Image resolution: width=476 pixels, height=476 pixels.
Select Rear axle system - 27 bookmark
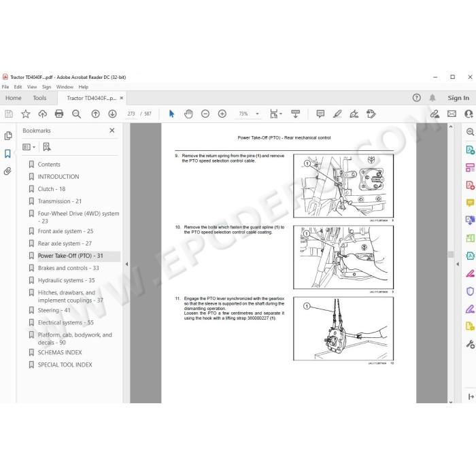[65, 243]
